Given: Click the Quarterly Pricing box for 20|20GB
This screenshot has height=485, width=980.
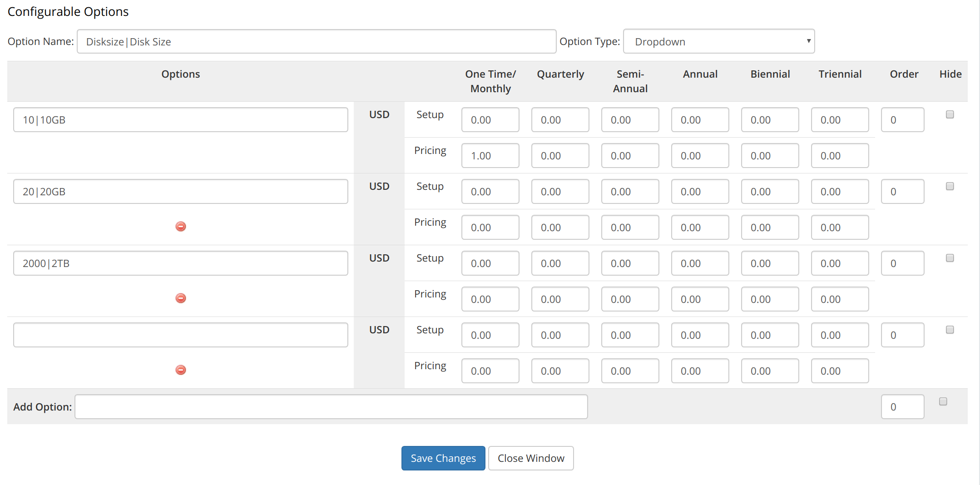Looking at the screenshot, I should 560,227.
